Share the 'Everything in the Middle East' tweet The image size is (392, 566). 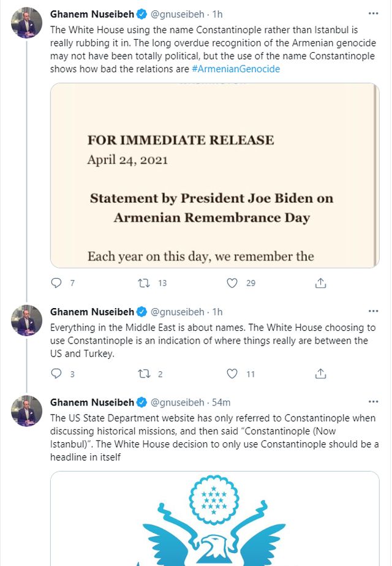click(x=320, y=374)
